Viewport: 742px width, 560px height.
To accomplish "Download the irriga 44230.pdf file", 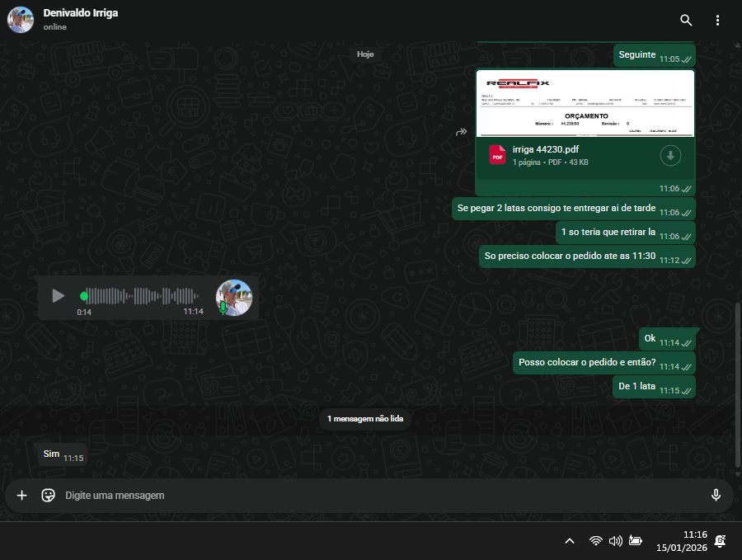I will pyautogui.click(x=670, y=155).
